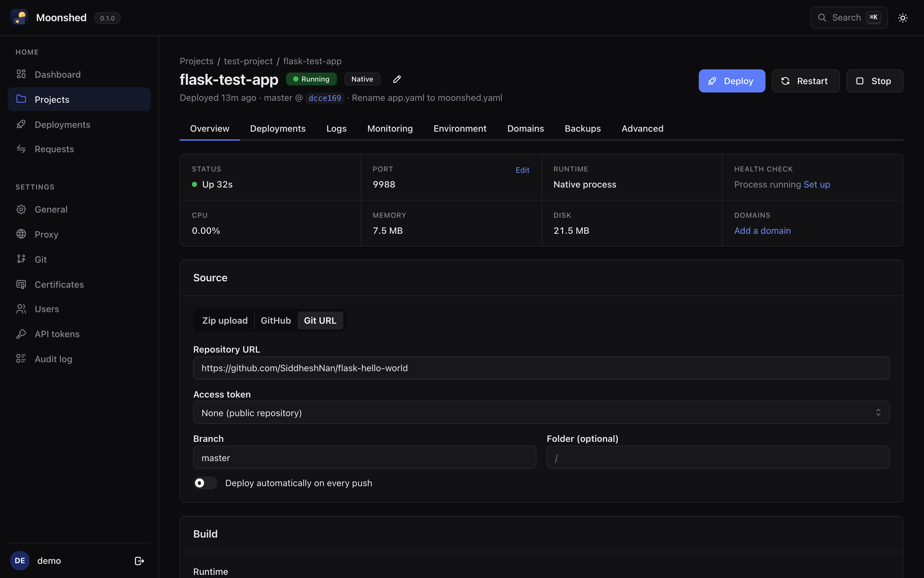Click the 0.1.0 version badge

pos(107,18)
